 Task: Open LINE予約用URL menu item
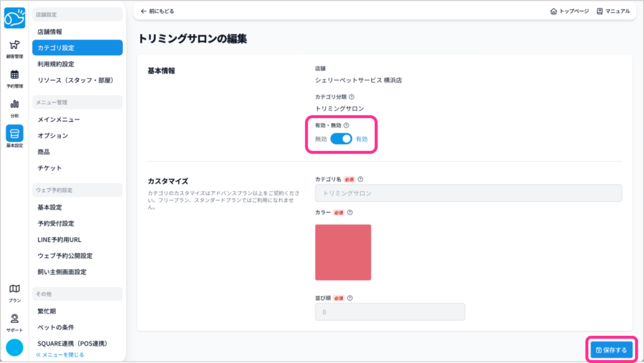[x=59, y=240]
